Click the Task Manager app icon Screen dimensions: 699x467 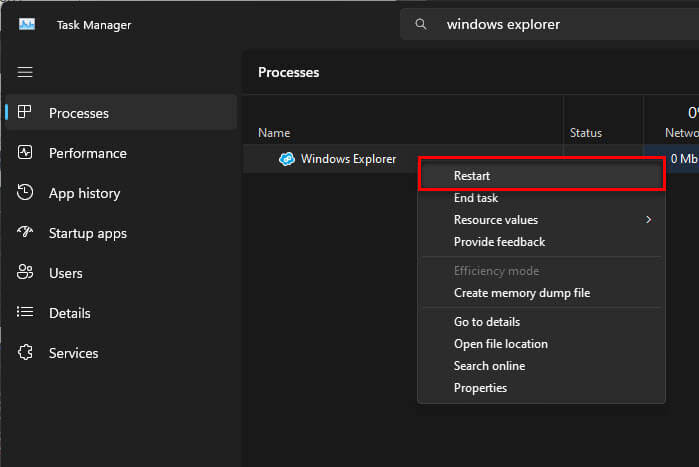27,24
